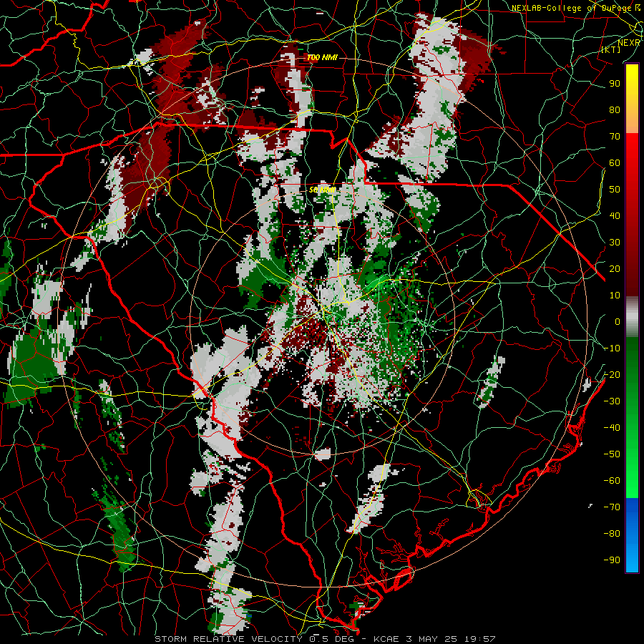Click the -60 value on the velocity scale
This screenshot has height=644, width=644.
pos(612,481)
